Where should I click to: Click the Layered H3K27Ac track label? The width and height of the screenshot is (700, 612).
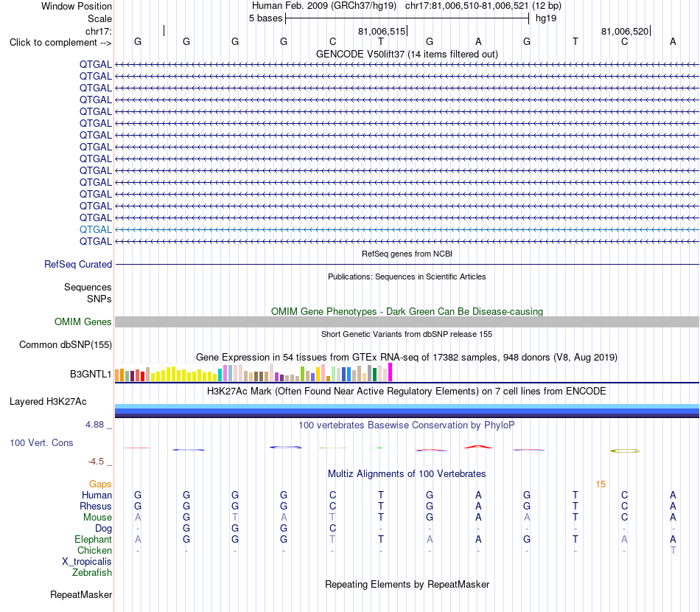tap(48, 402)
